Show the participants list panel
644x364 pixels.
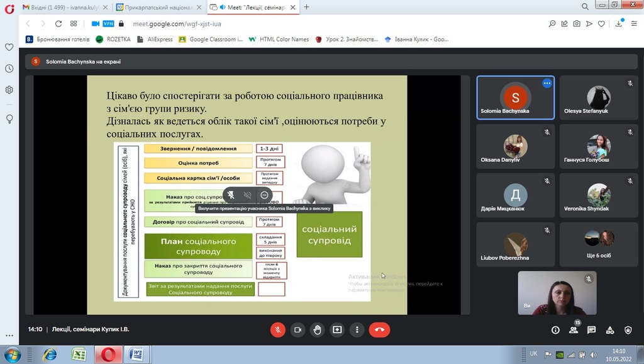573,330
